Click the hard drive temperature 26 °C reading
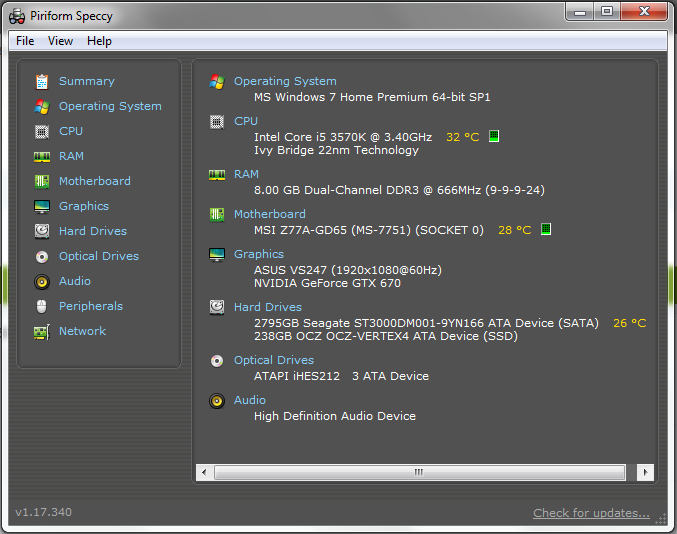Image resolution: width=677 pixels, height=534 pixels. click(x=630, y=323)
